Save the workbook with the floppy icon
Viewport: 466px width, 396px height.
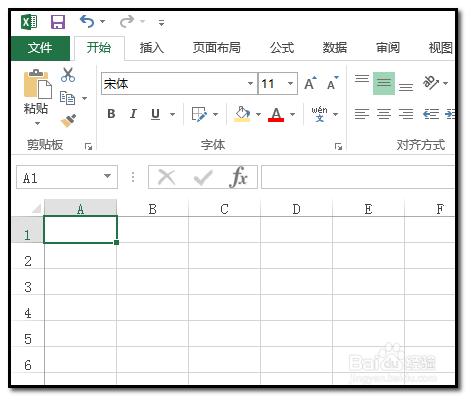[x=58, y=22]
